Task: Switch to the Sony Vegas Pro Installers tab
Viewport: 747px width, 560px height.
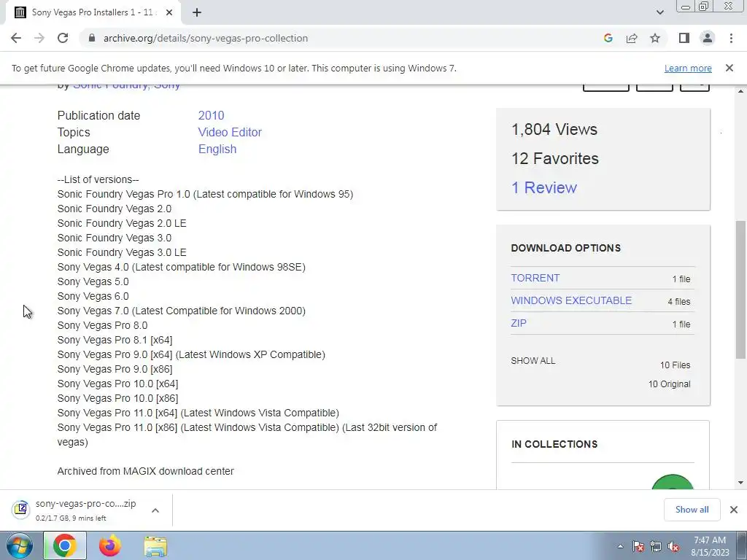Action: coord(93,12)
